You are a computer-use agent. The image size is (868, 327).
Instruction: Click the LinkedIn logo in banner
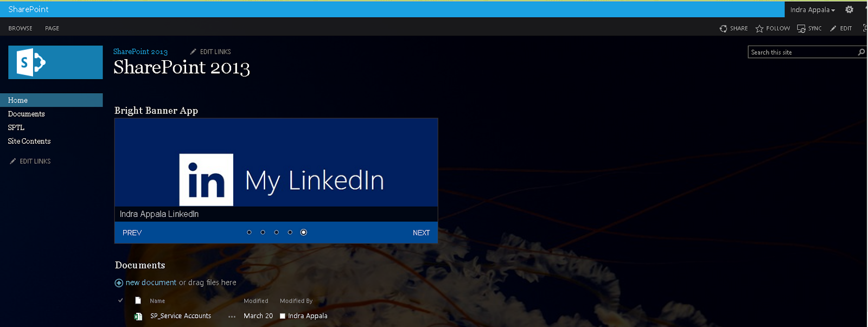(x=206, y=179)
